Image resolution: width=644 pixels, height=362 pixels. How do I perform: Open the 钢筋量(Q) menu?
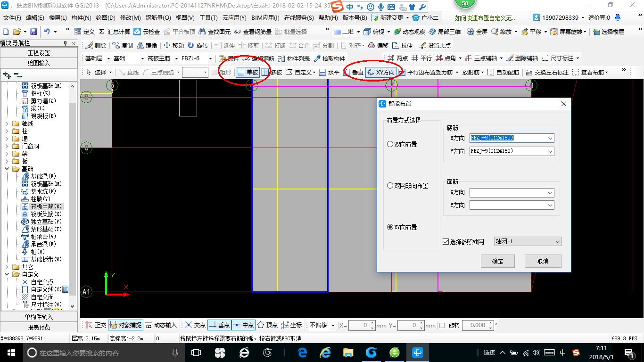point(158,17)
